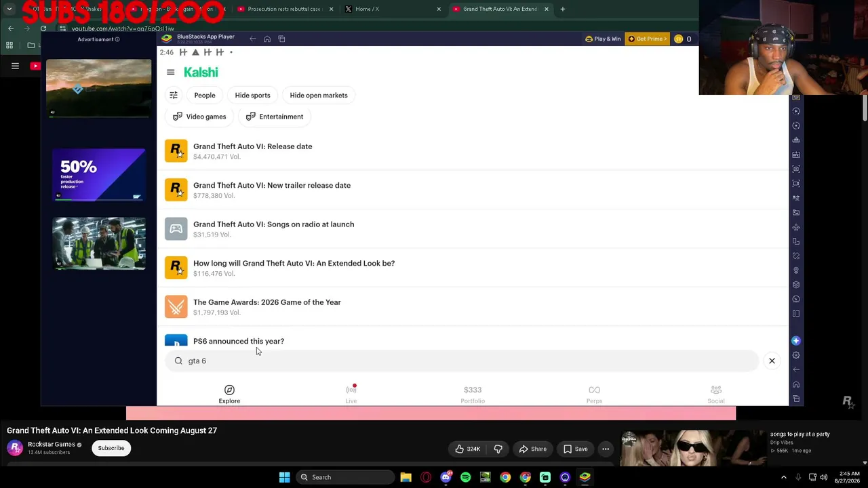
Task: Open YouTube more actions menu
Action: (606, 449)
